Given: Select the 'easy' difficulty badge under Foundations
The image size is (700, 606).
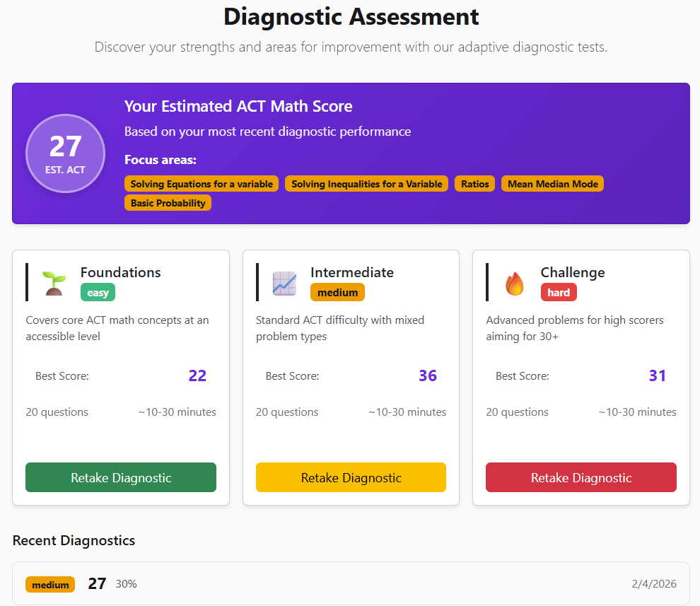Looking at the screenshot, I should (x=98, y=291).
